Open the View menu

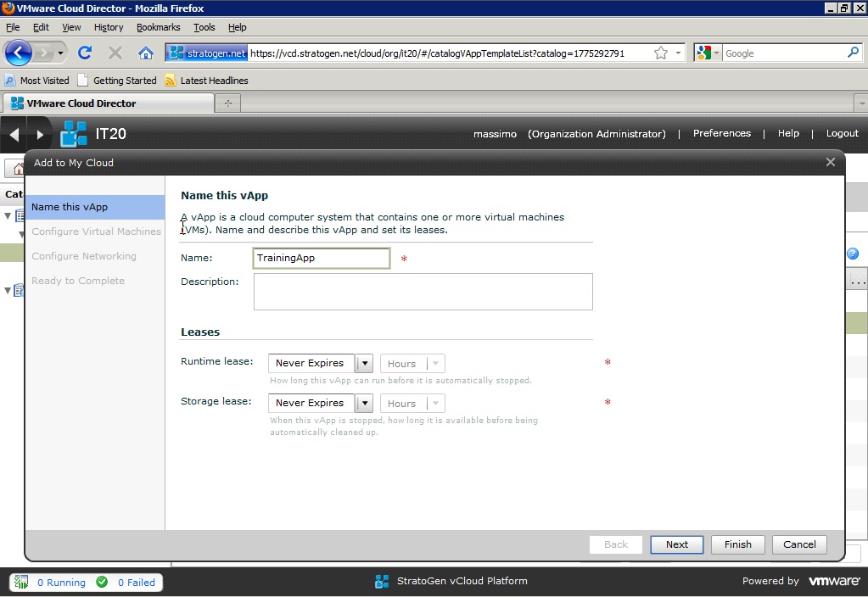pyautogui.click(x=71, y=27)
